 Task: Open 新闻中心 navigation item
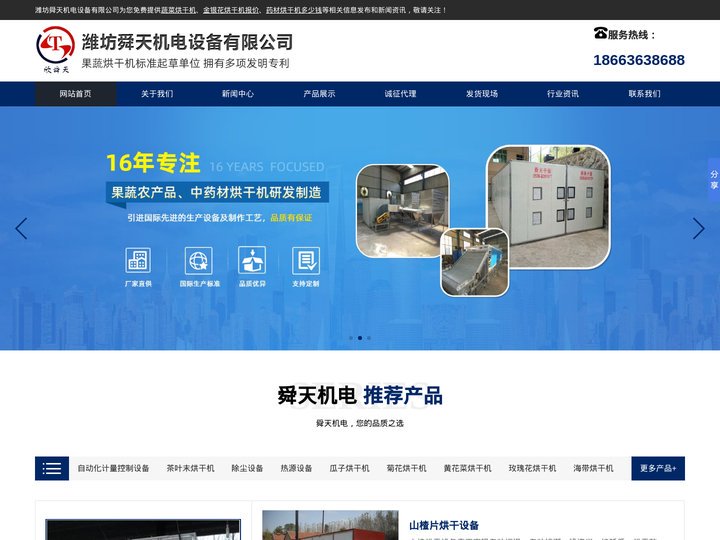[x=238, y=94]
